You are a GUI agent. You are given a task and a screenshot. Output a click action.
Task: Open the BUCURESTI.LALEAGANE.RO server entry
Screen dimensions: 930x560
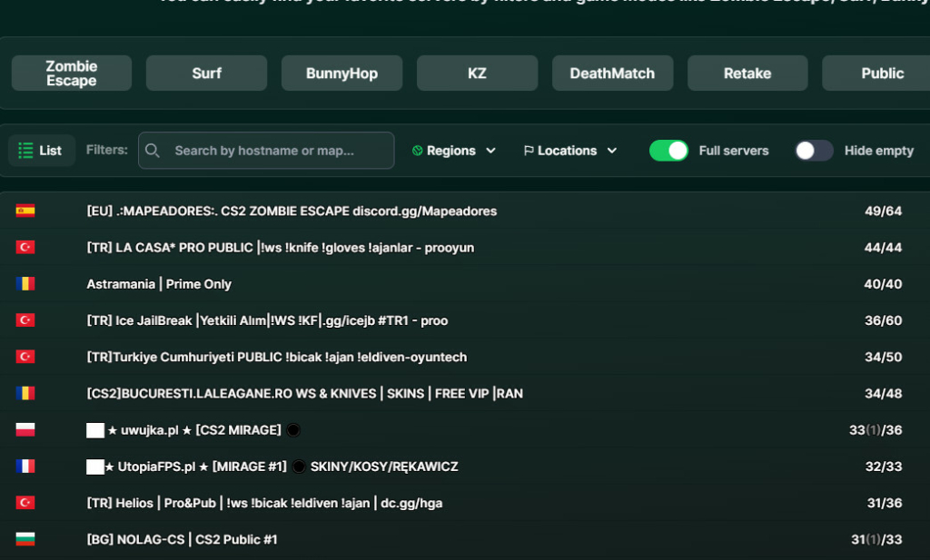[x=304, y=394]
